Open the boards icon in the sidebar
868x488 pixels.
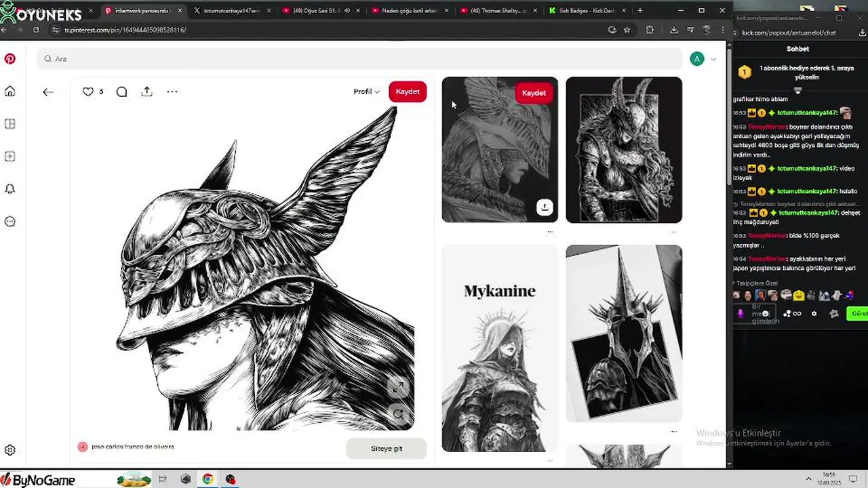10,124
